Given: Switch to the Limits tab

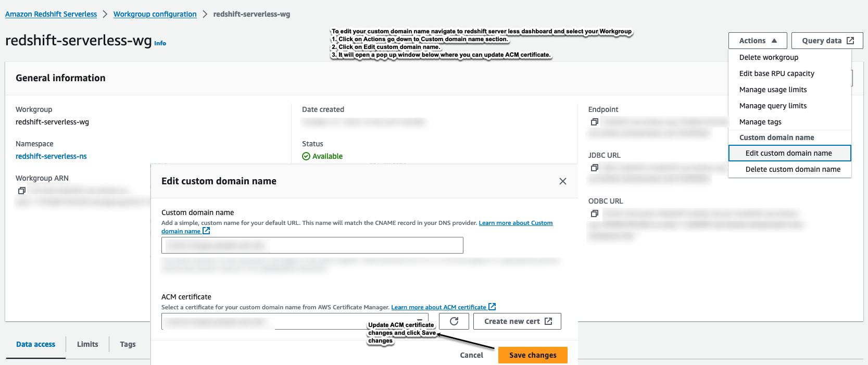Looking at the screenshot, I should coord(87,344).
